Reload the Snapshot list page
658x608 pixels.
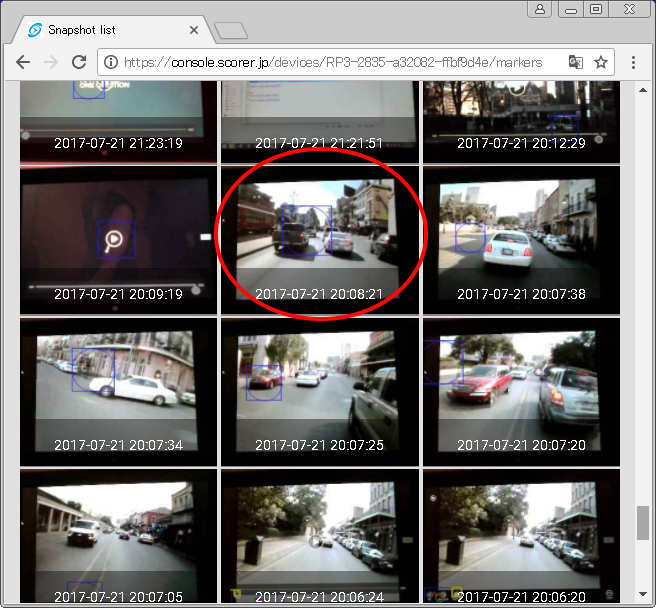pos(79,63)
